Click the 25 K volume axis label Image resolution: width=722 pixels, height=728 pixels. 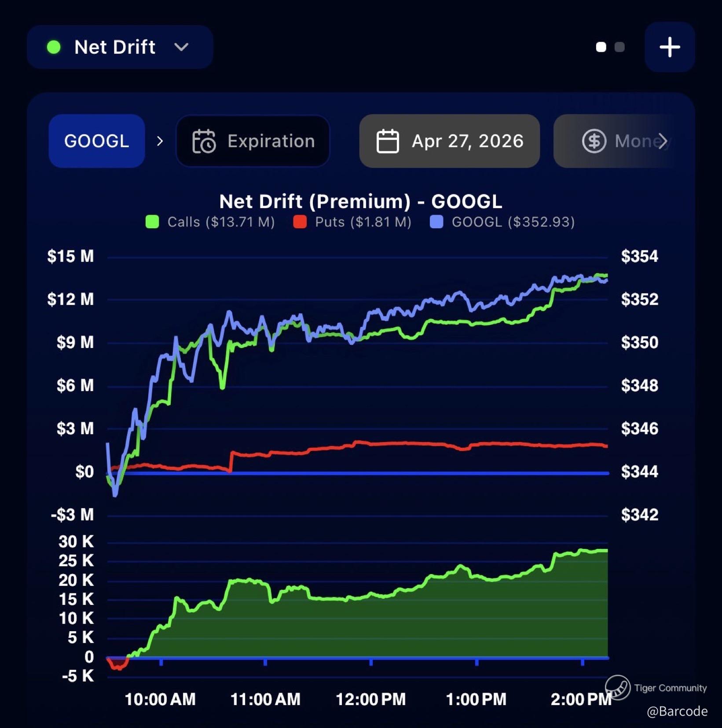pyautogui.click(x=76, y=561)
